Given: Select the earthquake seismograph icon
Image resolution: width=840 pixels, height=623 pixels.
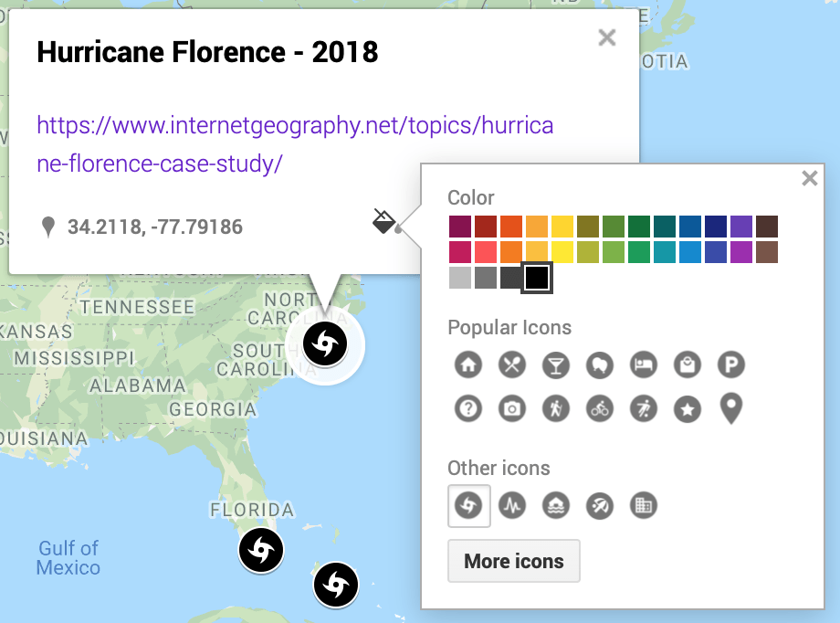Looking at the screenshot, I should (512, 505).
